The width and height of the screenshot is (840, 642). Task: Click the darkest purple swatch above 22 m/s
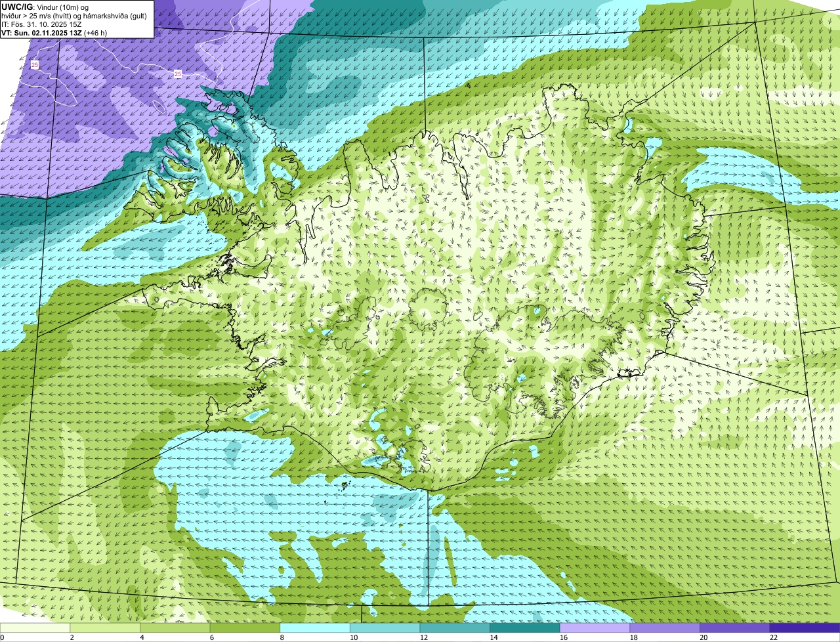(x=805, y=628)
